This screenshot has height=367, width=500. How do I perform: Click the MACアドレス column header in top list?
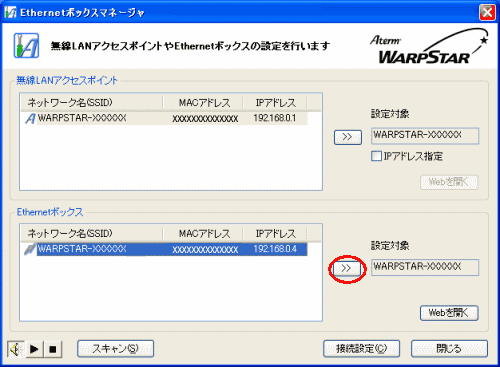coord(203,103)
